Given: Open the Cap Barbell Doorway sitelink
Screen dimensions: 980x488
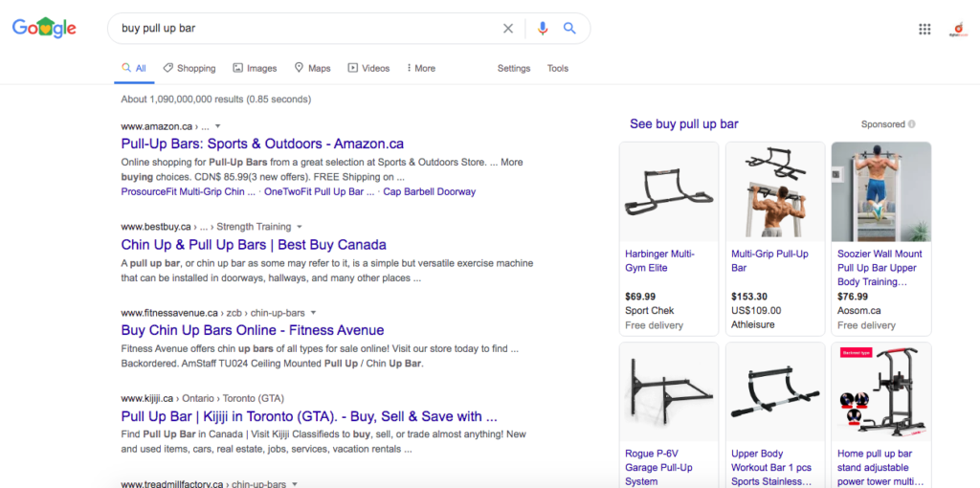Looking at the screenshot, I should pos(430,191).
